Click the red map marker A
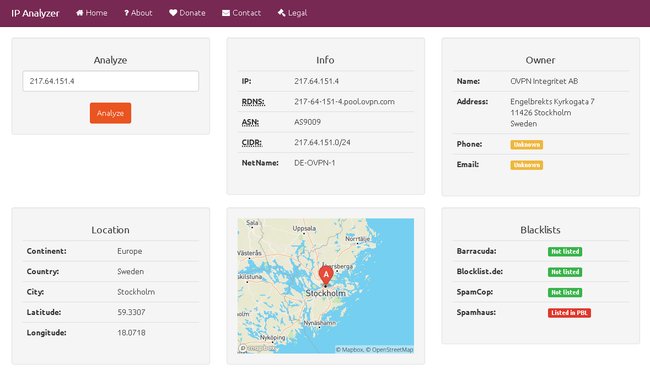650x369 pixels. pyautogui.click(x=326, y=276)
